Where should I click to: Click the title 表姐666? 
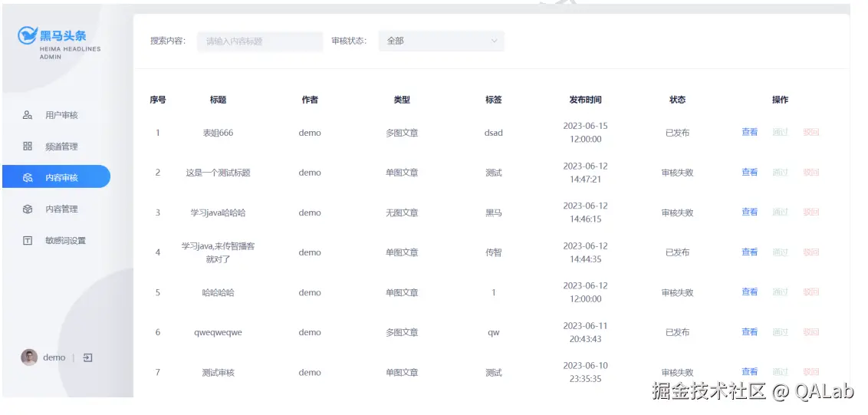218,133
